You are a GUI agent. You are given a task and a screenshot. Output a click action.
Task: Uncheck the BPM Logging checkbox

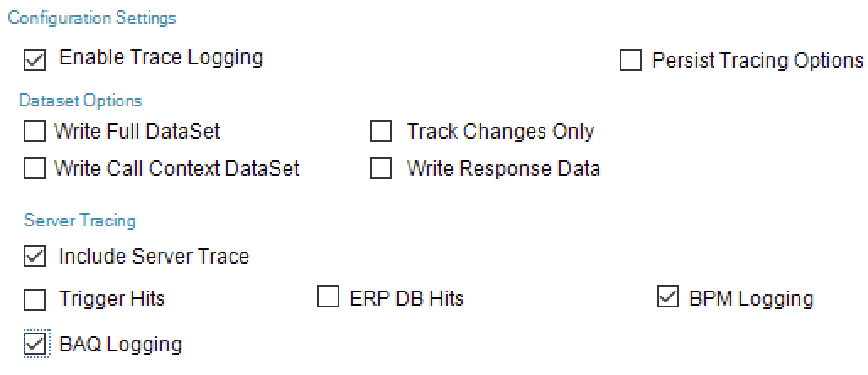(x=667, y=298)
